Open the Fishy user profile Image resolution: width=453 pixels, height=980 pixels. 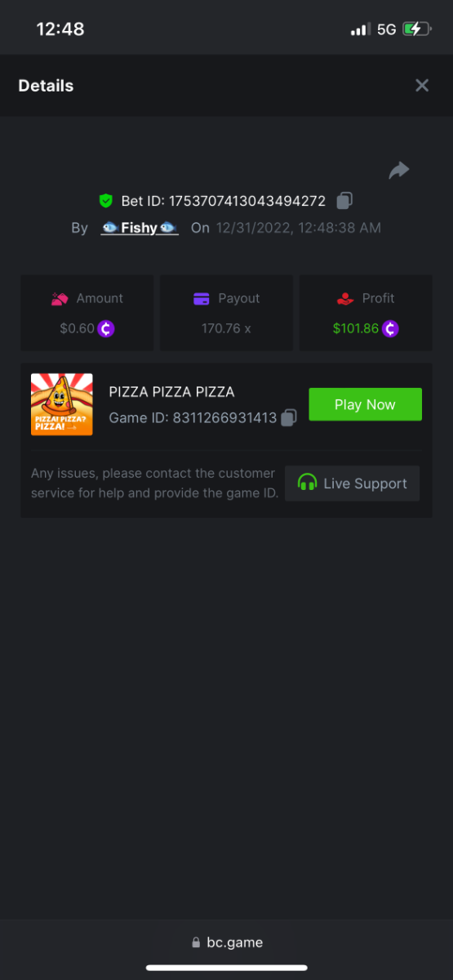pyautogui.click(x=140, y=228)
